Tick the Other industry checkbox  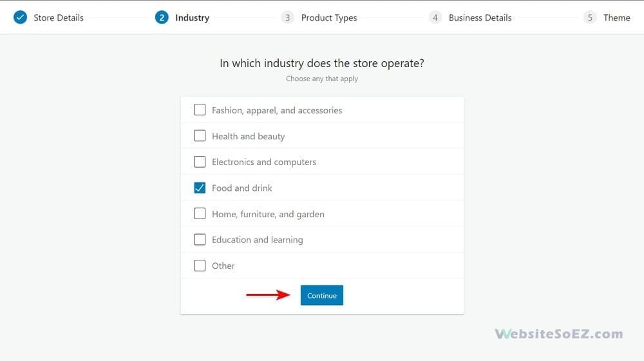200,265
